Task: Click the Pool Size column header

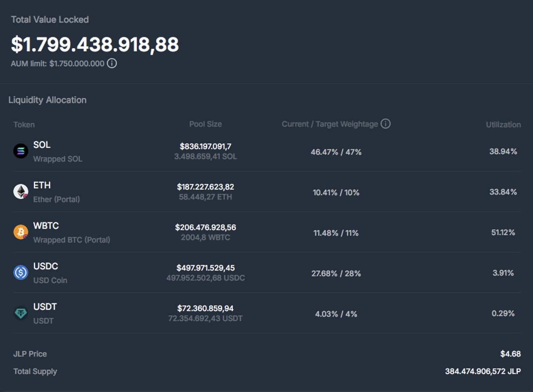Action: tap(205, 124)
